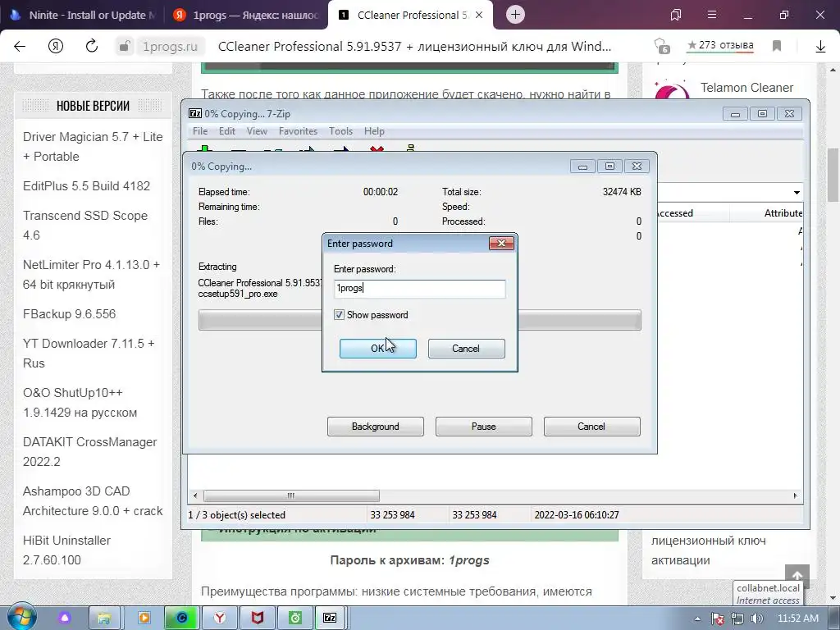Click the browser page vertical scrollbar thumb
This screenshot has height=630, width=840.
833,176
